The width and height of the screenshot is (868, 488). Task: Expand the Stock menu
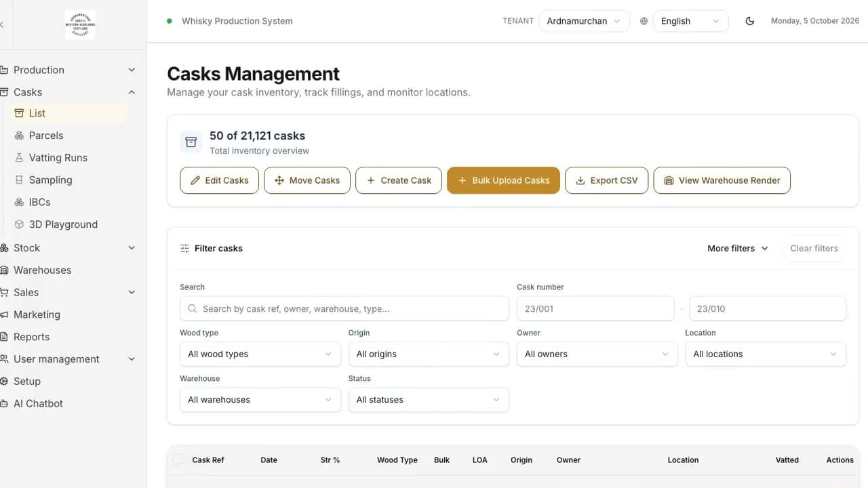coord(68,248)
